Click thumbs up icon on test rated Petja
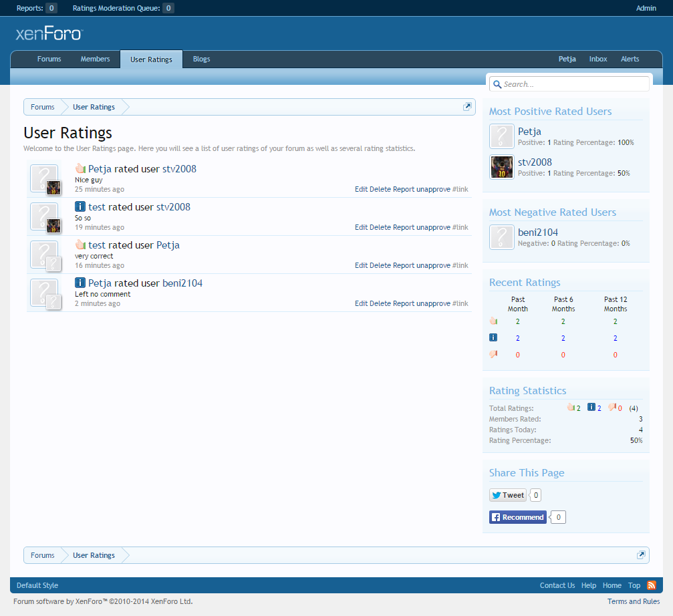 (x=80, y=245)
